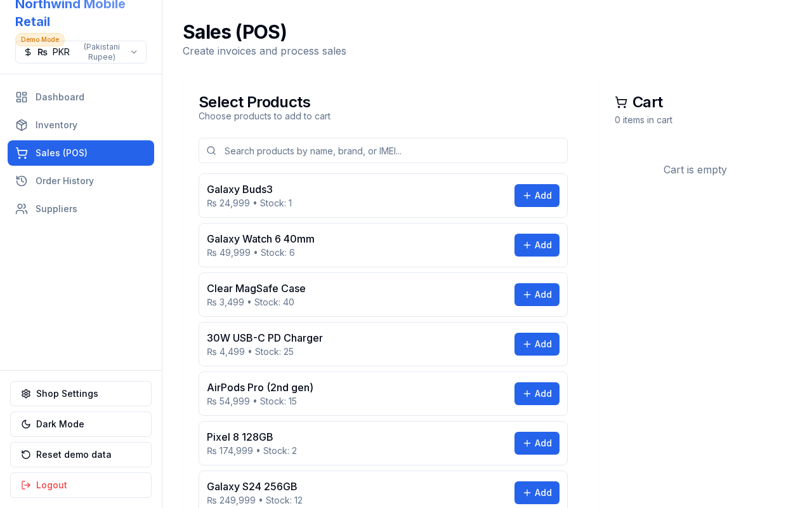Click the Suppliers people icon
Image resolution: width=812 pixels, height=508 pixels.
[x=22, y=209]
